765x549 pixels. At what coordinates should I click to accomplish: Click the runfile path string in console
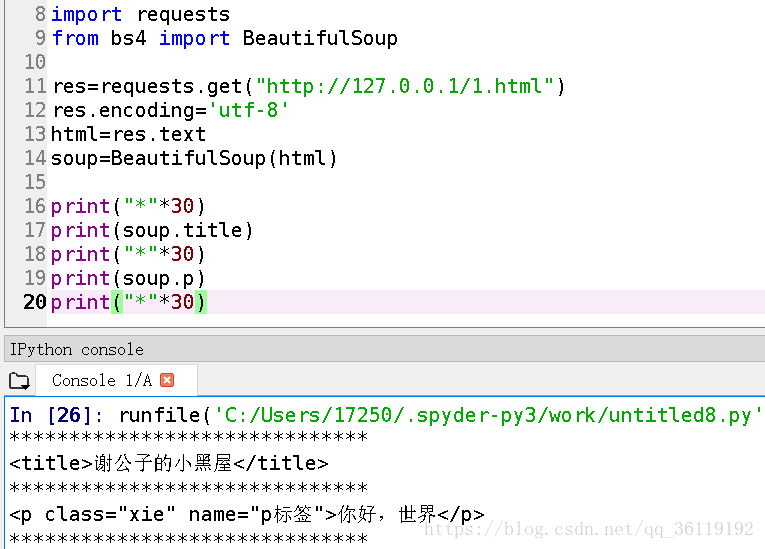[x=487, y=415]
